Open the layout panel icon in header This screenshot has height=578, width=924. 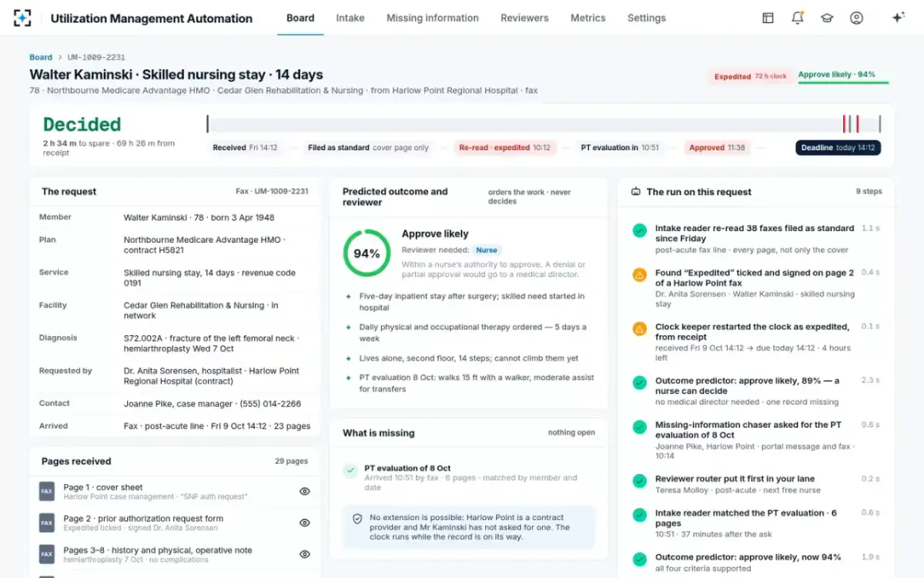(x=768, y=18)
